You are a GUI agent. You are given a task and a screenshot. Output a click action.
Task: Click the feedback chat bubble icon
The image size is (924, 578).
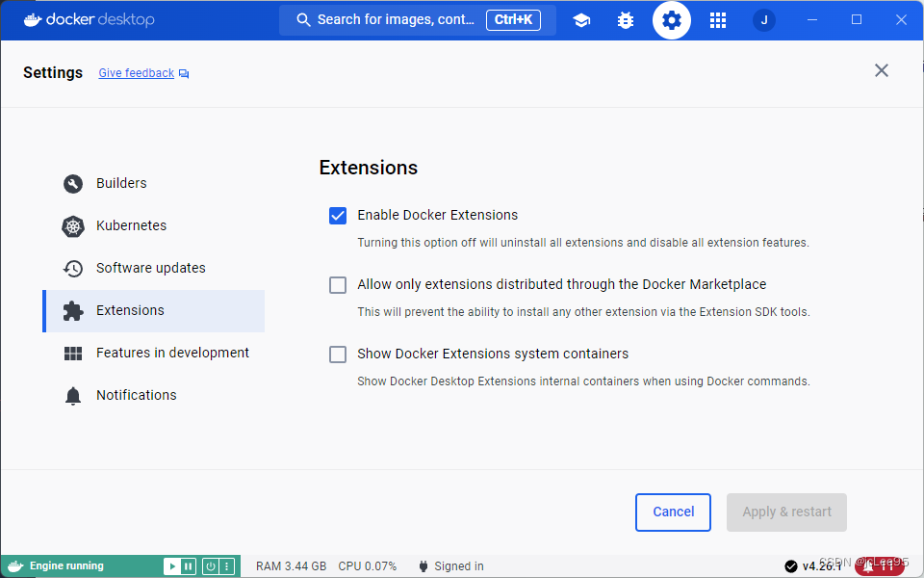[x=184, y=74]
